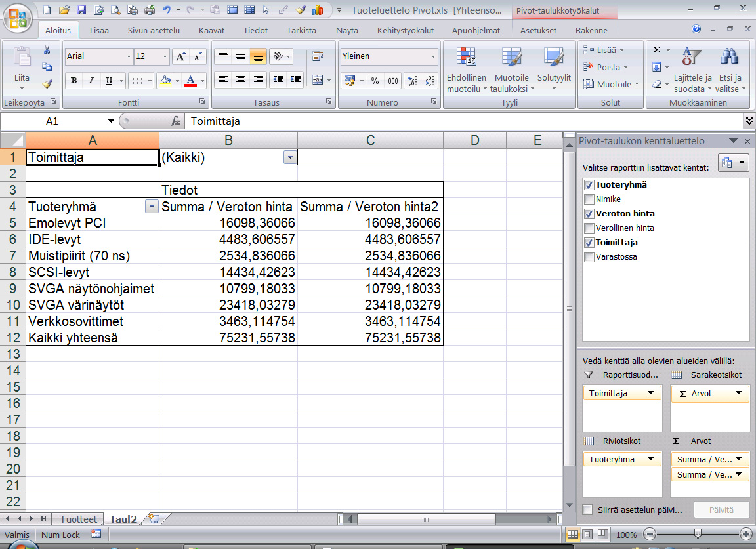This screenshot has width=756, height=549.
Task: Check the Nimike field checkbox
Action: (589, 199)
